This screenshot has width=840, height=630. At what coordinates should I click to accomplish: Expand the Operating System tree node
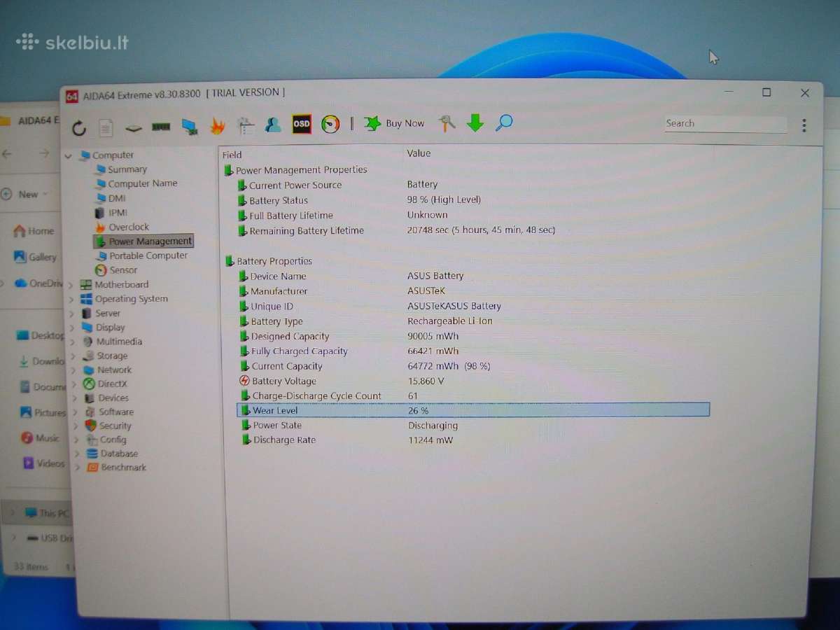pos(71,300)
